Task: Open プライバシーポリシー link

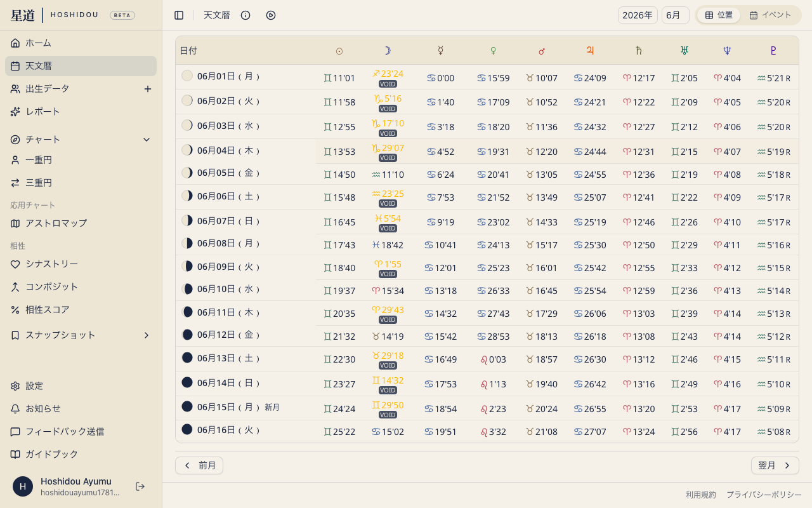Action: pos(764,495)
